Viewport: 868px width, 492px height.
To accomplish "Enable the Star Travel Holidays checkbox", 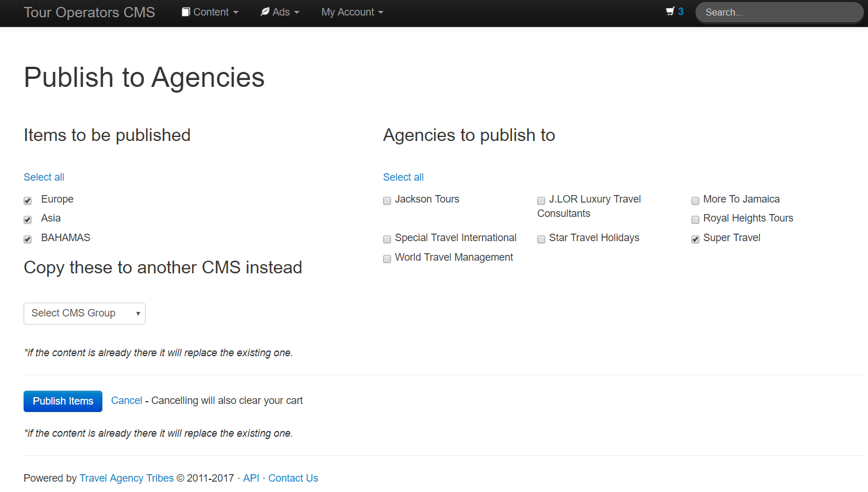I will (541, 239).
